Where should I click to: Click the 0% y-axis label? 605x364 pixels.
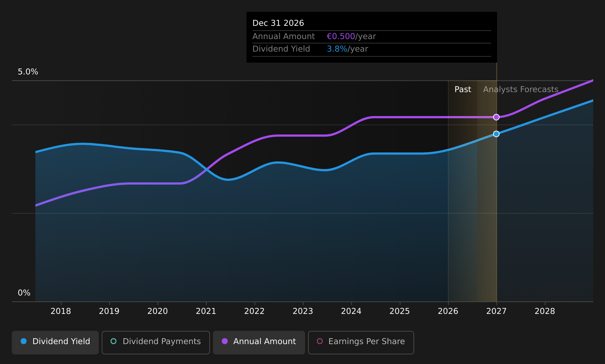24,293
